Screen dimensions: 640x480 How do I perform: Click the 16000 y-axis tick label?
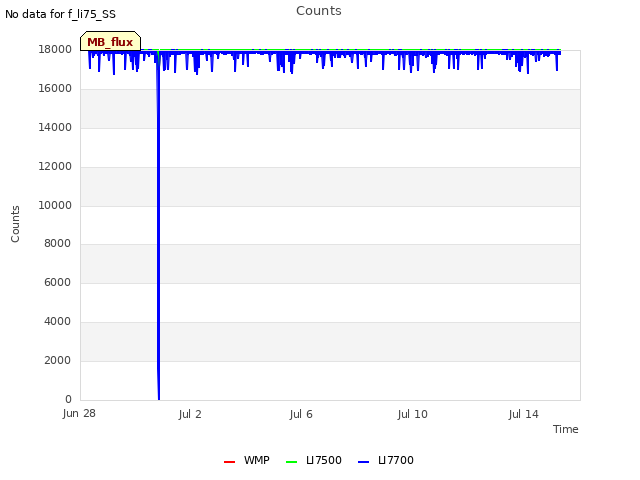coord(55,89)
